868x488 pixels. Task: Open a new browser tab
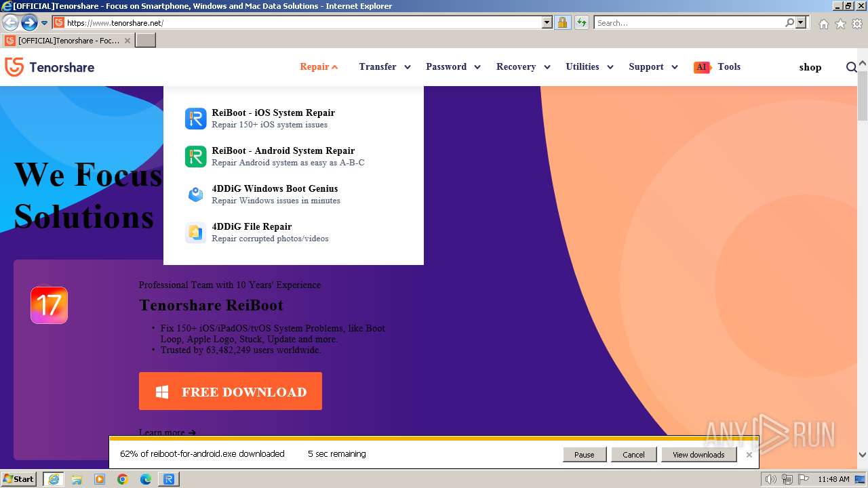146,41
